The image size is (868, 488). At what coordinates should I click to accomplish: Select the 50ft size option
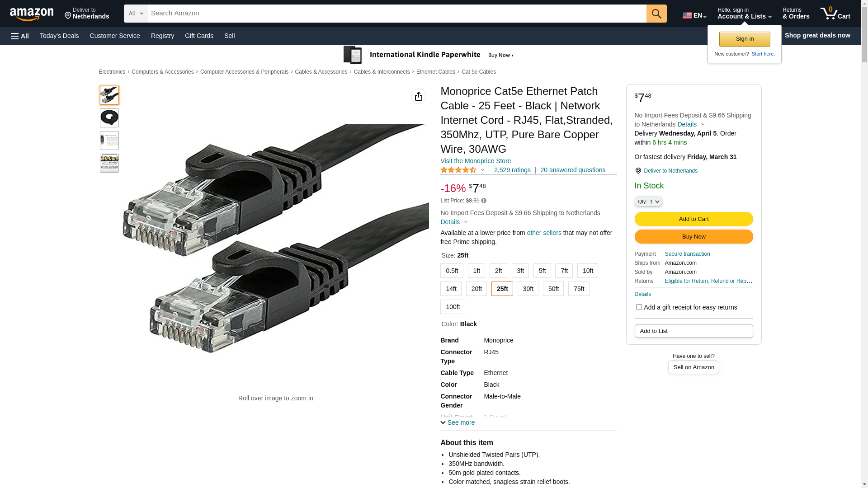(553, 289)
